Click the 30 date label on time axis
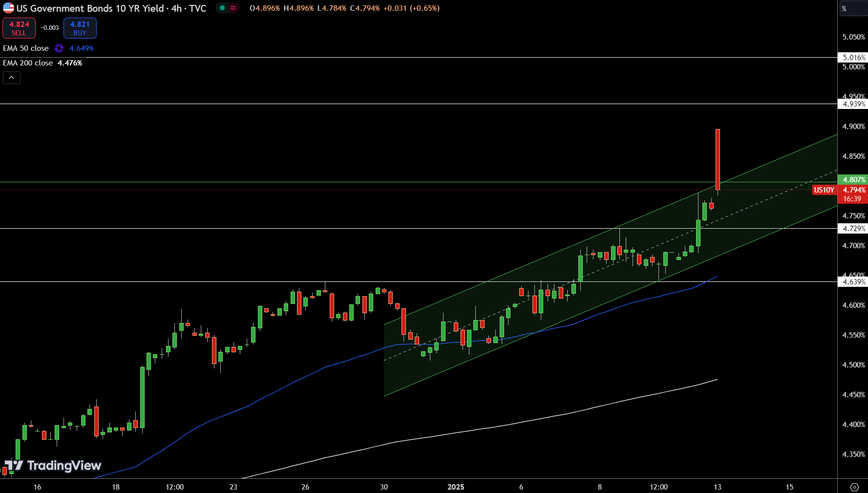 [384, 487]
